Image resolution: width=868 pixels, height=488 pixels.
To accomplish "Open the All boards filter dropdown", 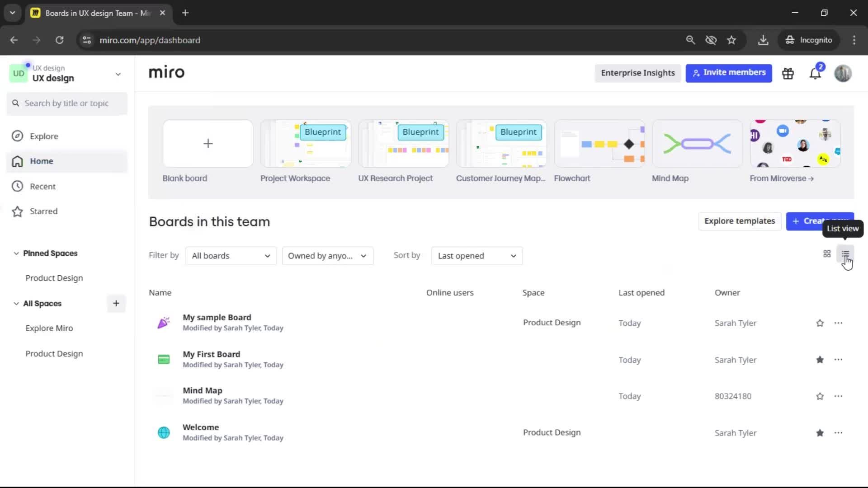I will coord(231,256).
